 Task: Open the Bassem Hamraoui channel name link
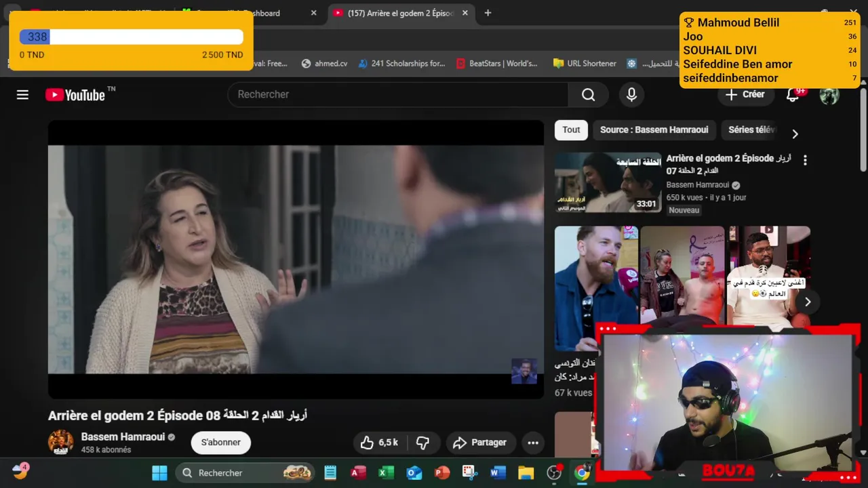(123, 437)
